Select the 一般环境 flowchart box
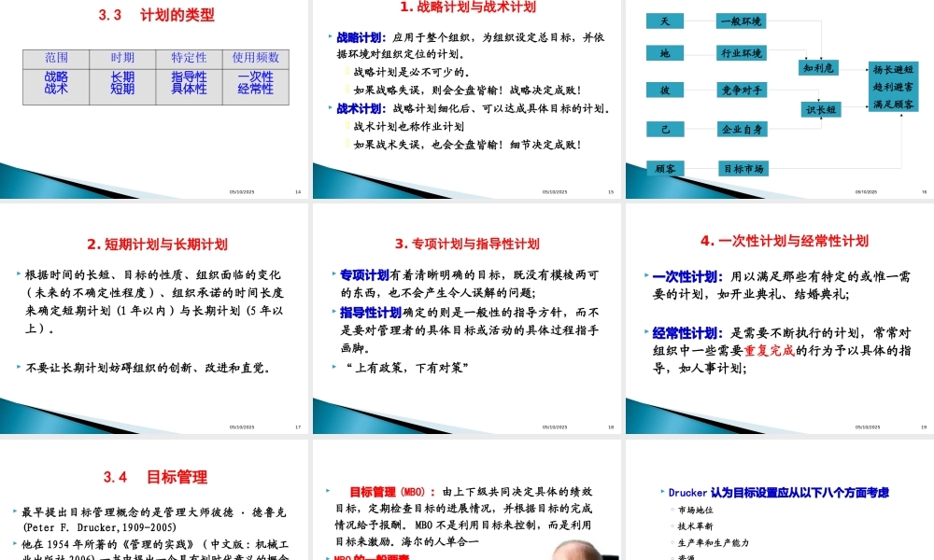This screenshot has width=934, height=560. click(x=741, y=21)
